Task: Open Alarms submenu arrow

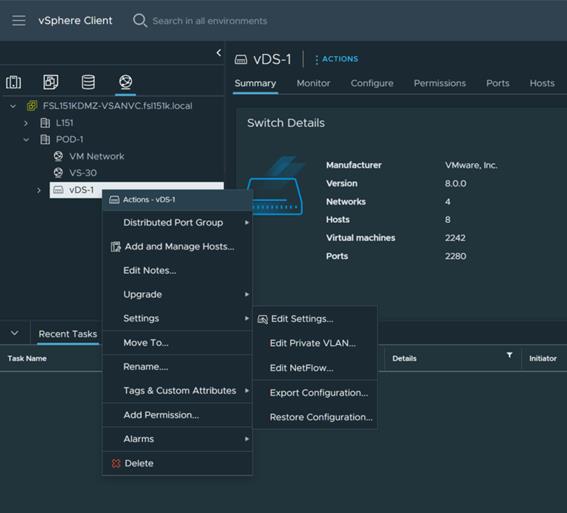Action: [x=247, y=439]
